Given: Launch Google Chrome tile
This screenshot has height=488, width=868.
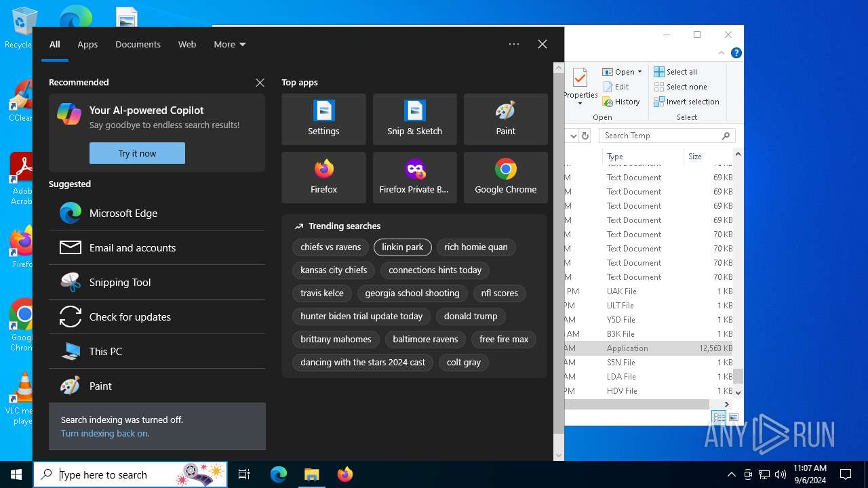Looking at the screenshot, I should click(x=505, y=178).
